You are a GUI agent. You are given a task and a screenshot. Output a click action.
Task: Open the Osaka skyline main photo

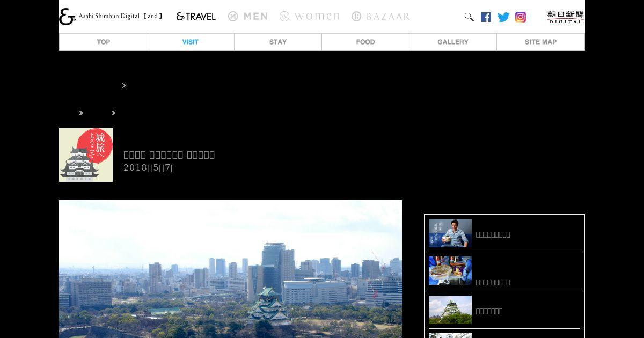tap(231, 269)
